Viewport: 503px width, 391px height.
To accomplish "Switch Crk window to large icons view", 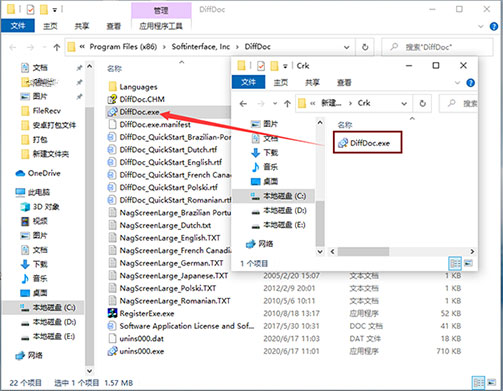I will point(468,263).
